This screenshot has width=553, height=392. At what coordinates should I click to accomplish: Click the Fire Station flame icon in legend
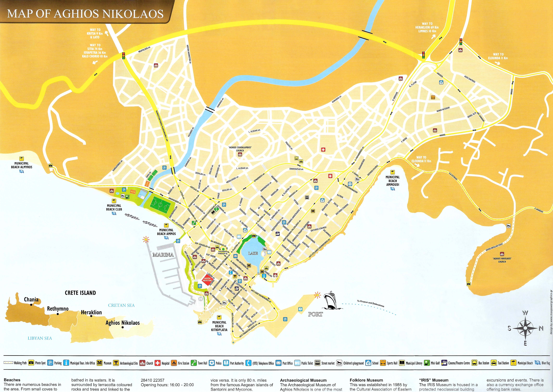point(174,363)
